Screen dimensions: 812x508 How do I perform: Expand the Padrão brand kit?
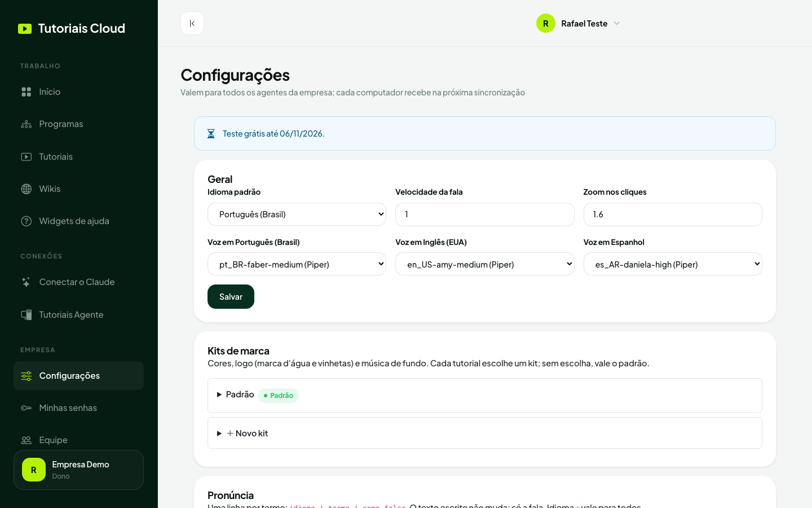[485, 395]
